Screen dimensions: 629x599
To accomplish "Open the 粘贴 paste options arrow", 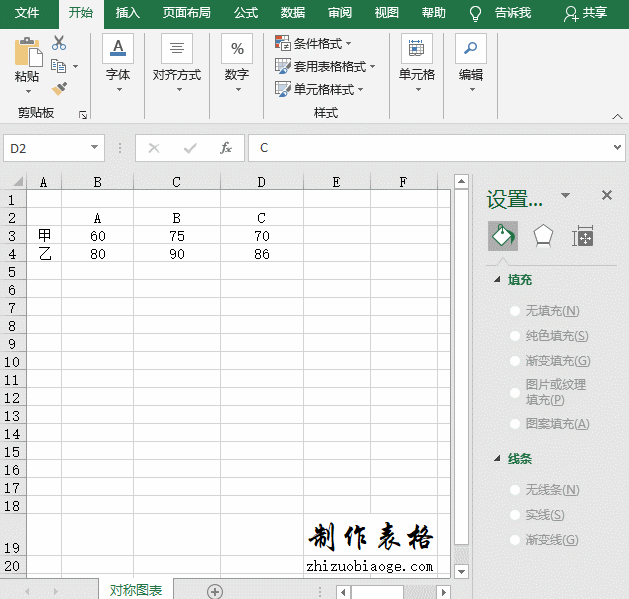I will tap(28, 91).
